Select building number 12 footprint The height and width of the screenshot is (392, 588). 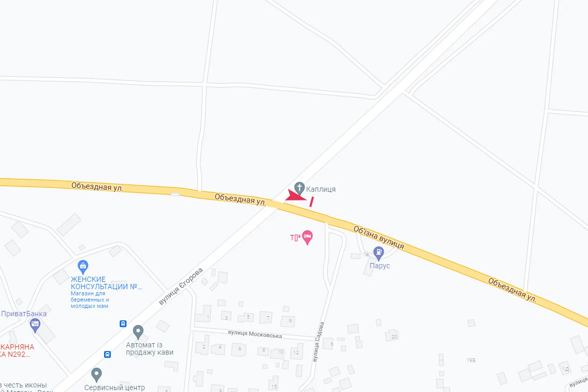click(296, 352)
